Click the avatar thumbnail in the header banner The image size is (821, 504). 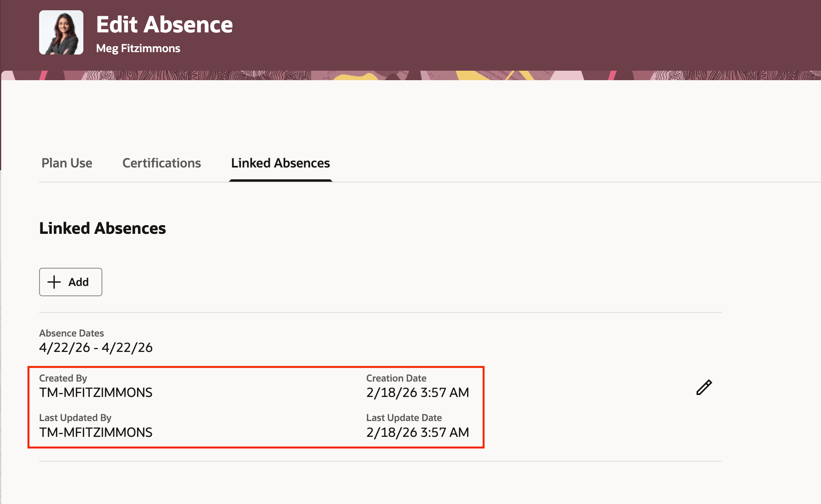coord(61,32)
